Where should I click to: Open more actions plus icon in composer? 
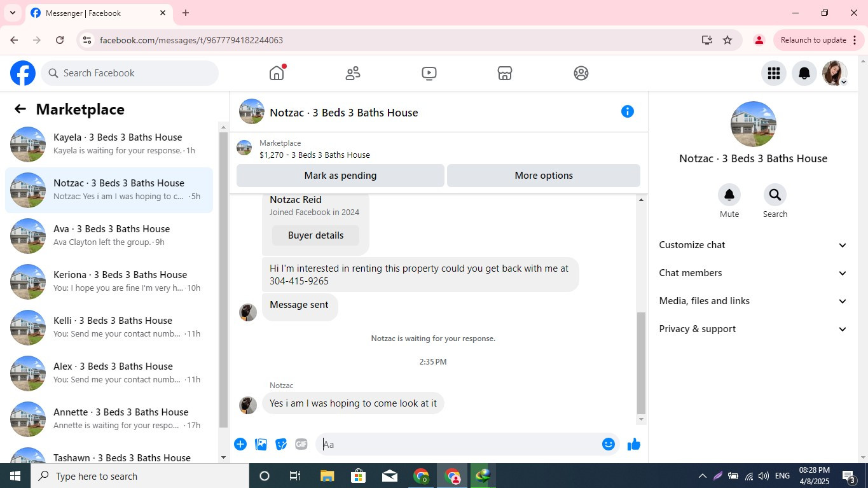pos(240,444)
